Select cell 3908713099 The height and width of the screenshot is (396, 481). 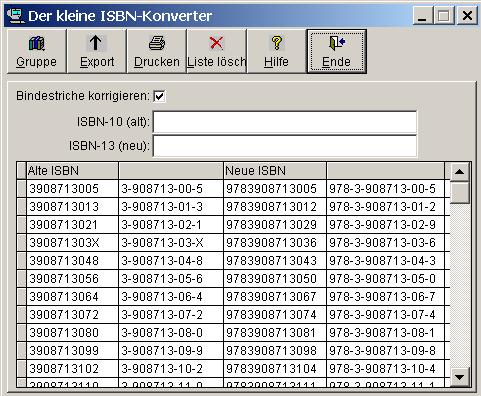click(72, 351)
